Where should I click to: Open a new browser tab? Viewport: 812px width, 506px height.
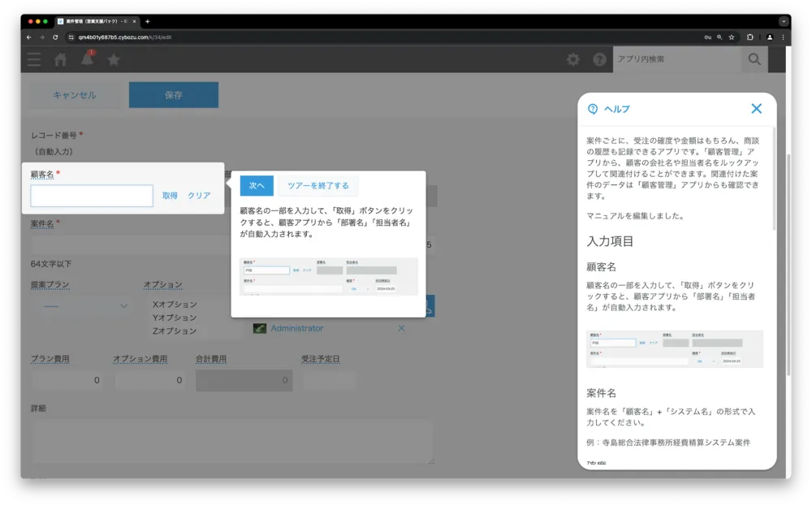pyautogui.click(x=147, y=21)
